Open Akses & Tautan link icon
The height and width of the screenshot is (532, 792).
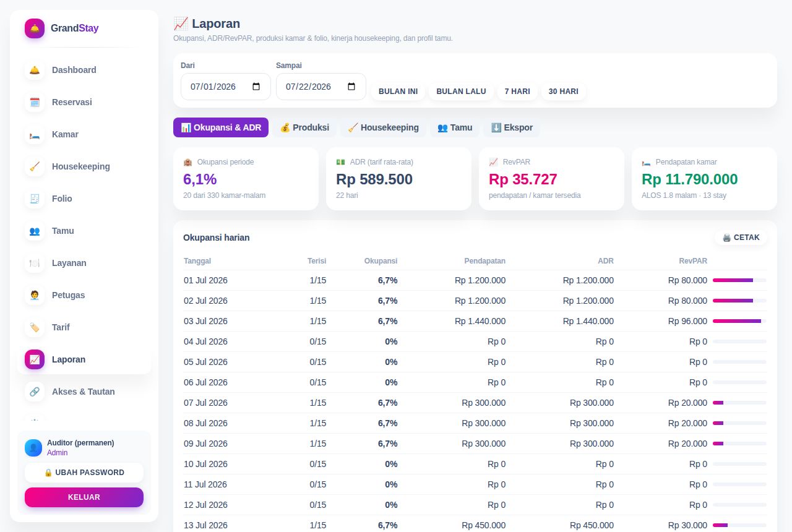pyautogui.click(x=35, y=392)
